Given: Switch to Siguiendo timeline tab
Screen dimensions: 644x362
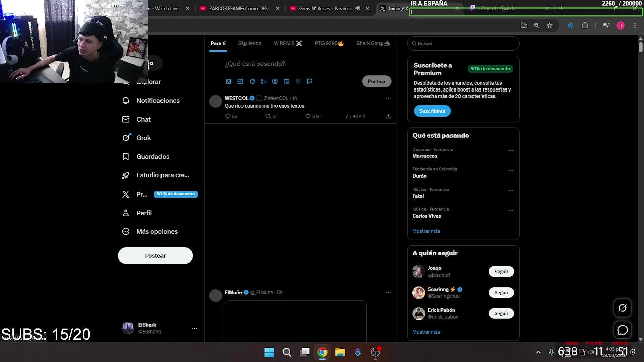Looking at the screenshot, I should tap(250, 43).
